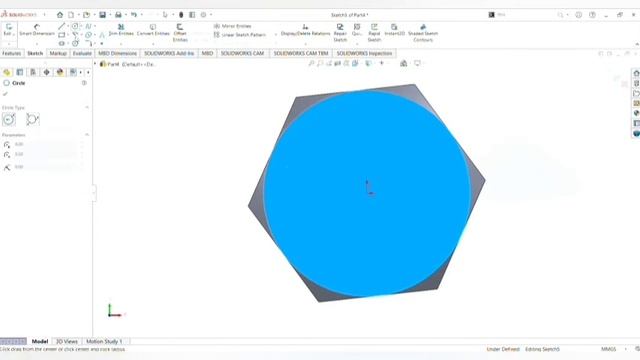Switch to the Motion Study 1 tab
Image resolution: width=640 pixels, height=360 pixels.
[x=104, y=341]
